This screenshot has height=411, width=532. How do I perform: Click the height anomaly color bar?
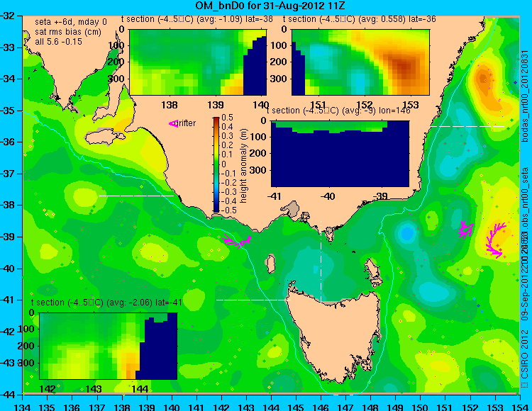tap(216, 164)
